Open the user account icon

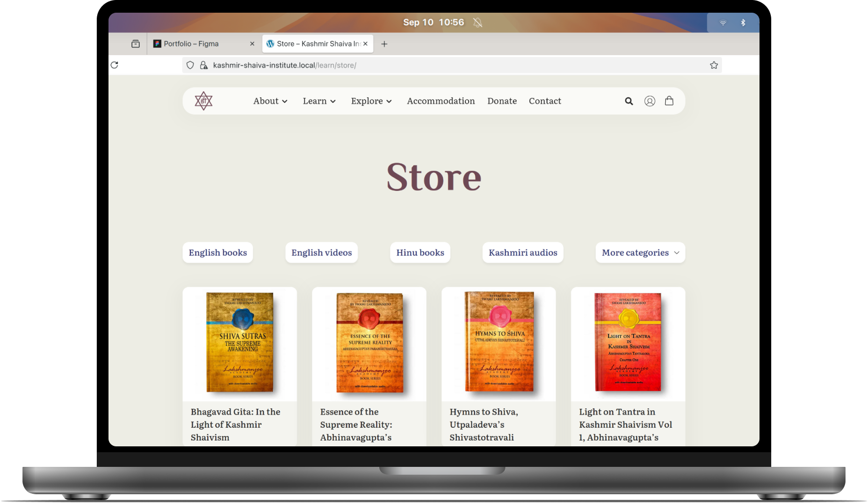[x=650, y=101]
